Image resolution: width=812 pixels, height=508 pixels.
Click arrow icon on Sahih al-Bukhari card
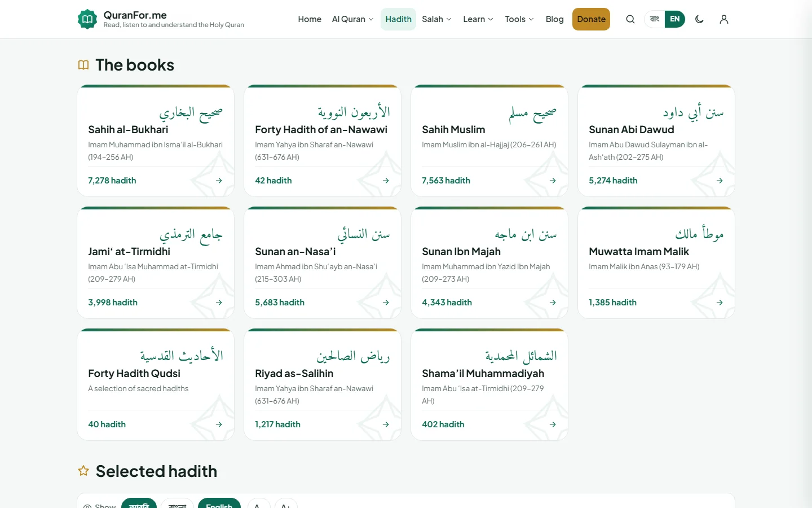[x=219, y=181]
